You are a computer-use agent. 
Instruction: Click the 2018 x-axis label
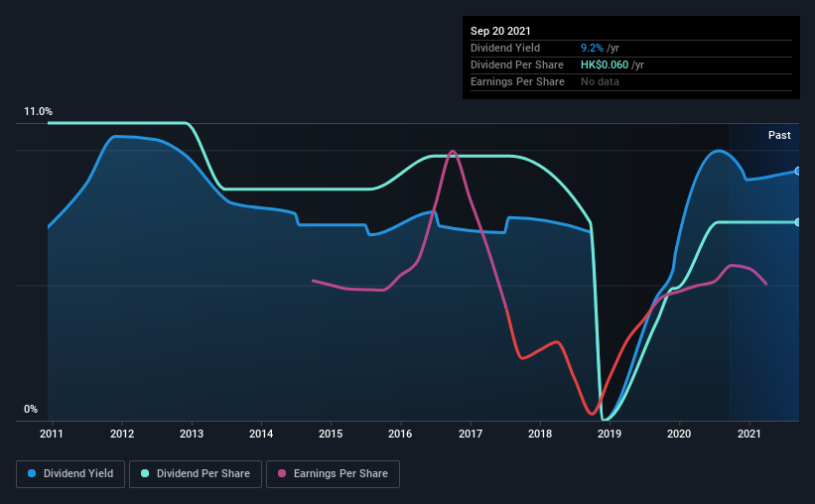540,434
